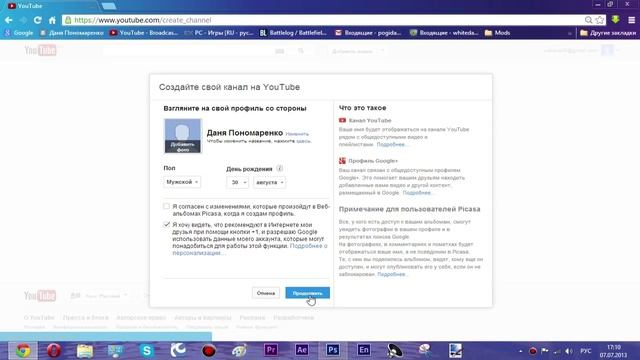
Task: Open the PC - Игры bookmark
Action: pos(219,33)
